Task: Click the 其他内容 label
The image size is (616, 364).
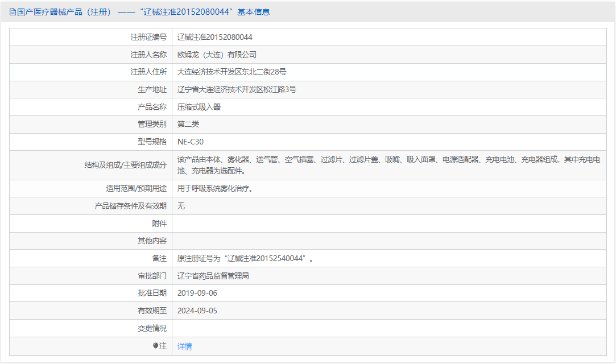Action: [152, 241]
